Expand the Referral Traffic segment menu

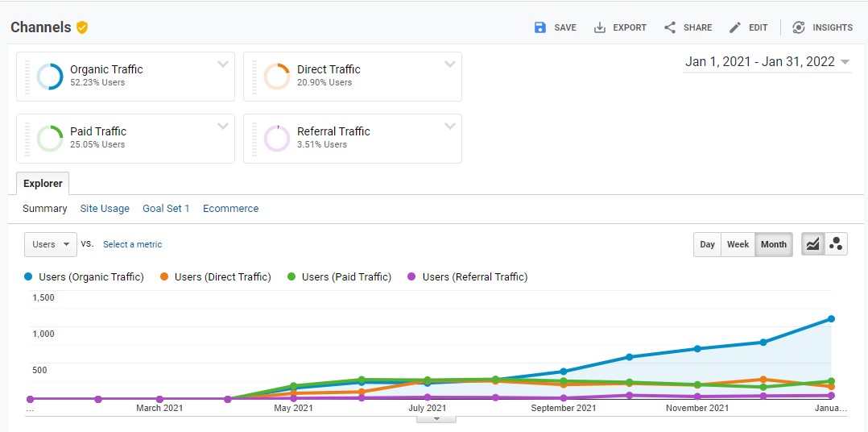pos(450,127)
